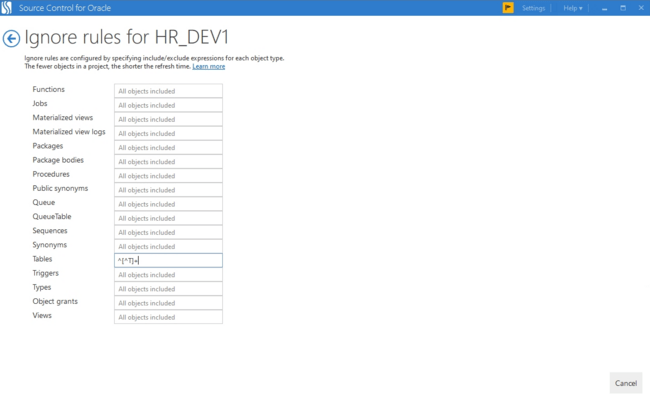Expand the Help dropdown menu
This screenshot has width=650, height=400.
(x=572, y=8)
